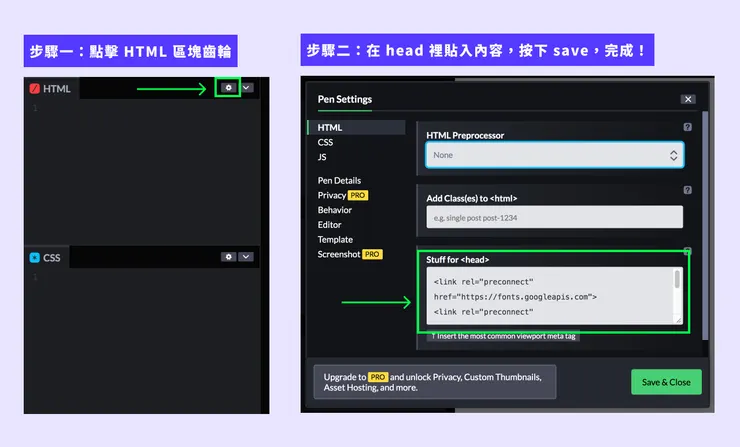Click the Pen Settings dialog scrollbar
Viewport: 740px width, 447px height.
tap(705, 226)
